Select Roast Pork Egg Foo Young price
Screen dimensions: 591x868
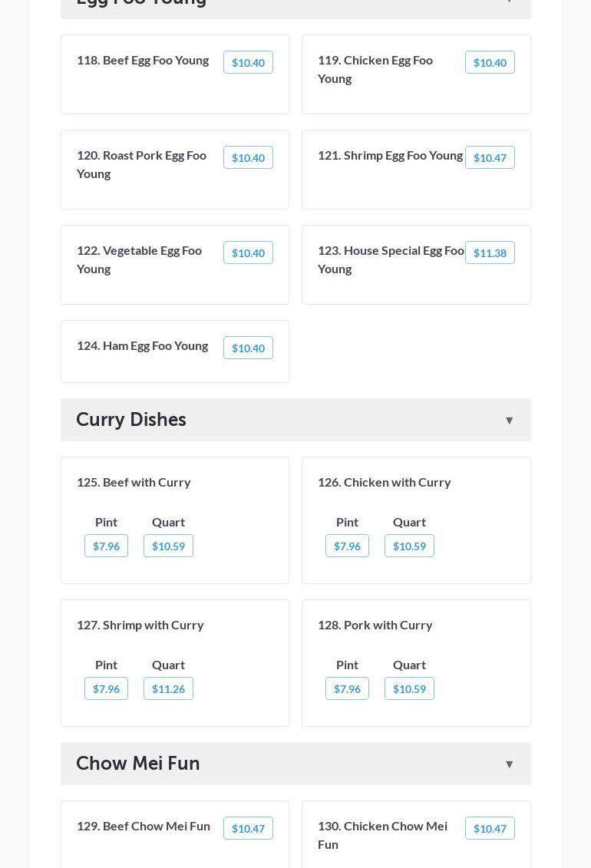coord(248,157)
